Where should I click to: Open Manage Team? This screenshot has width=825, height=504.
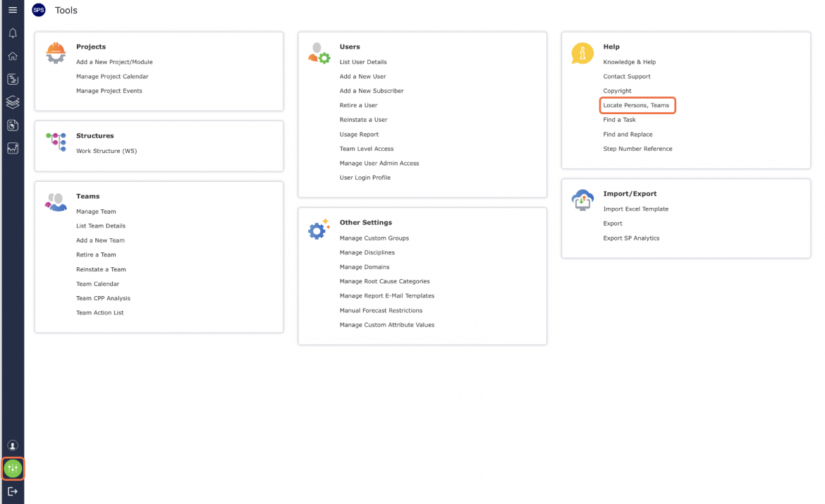coord(96,211)
